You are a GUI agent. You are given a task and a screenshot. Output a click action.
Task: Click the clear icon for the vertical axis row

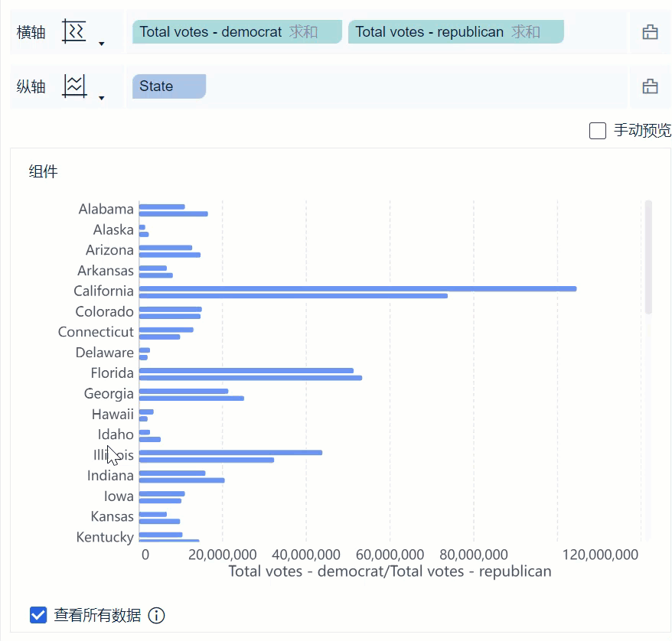pyautogui.click(x=650, y=86)
